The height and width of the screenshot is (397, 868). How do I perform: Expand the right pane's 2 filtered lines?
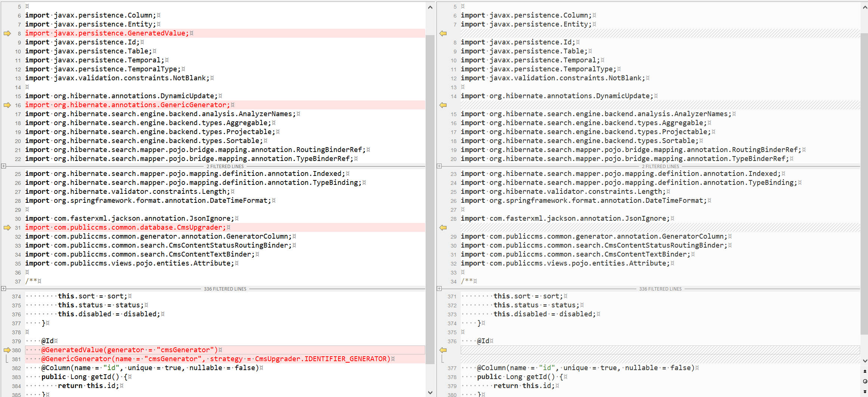pyautogui.click(x=439, y=166)
